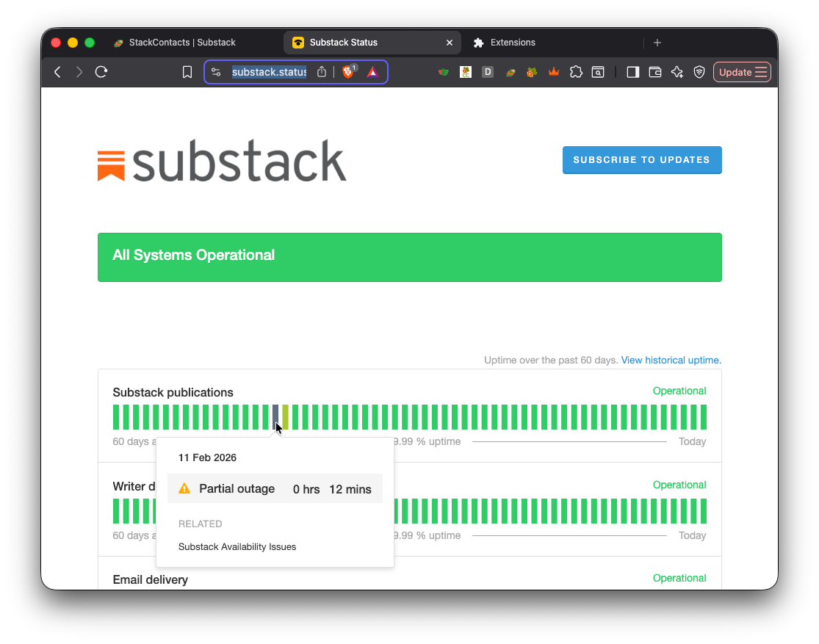Open Brave VPN shield icon
Image resolution: width=819 pixels, height=644 pixels.
[699, 72]
